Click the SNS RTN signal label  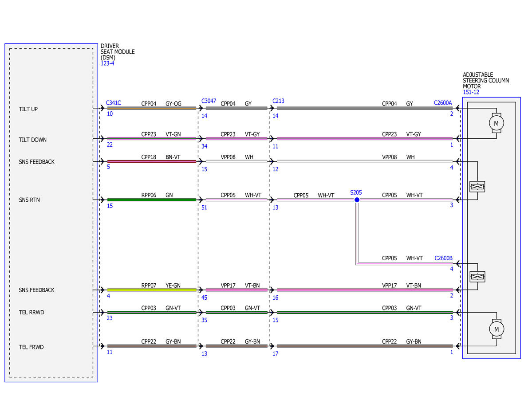pyautogui.click(x=29, y=200)
